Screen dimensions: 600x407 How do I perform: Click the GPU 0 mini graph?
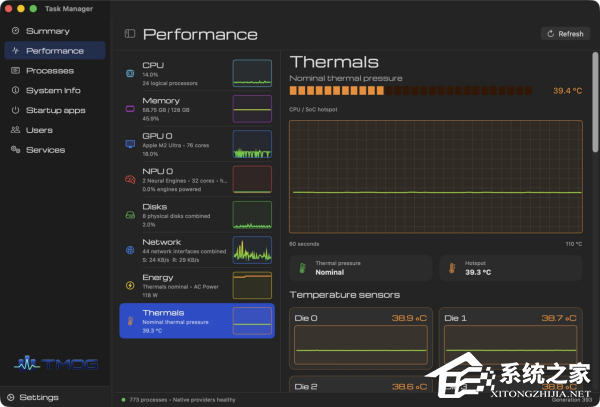tap(252, 144)
